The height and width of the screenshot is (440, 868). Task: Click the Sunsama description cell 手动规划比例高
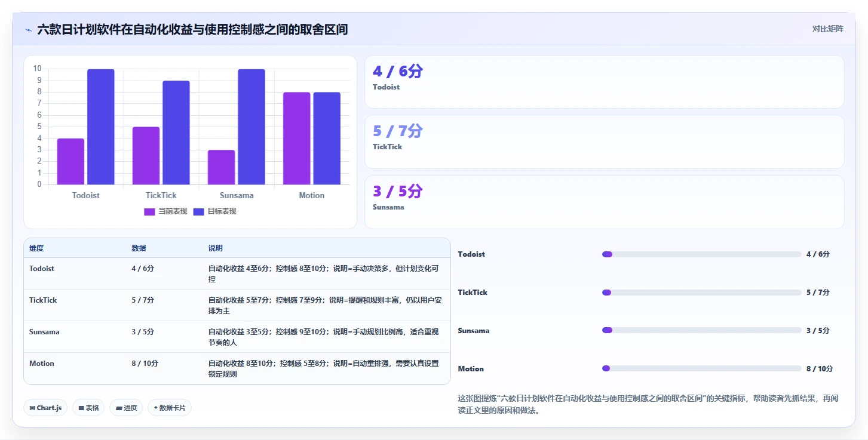tap(326, 337)
